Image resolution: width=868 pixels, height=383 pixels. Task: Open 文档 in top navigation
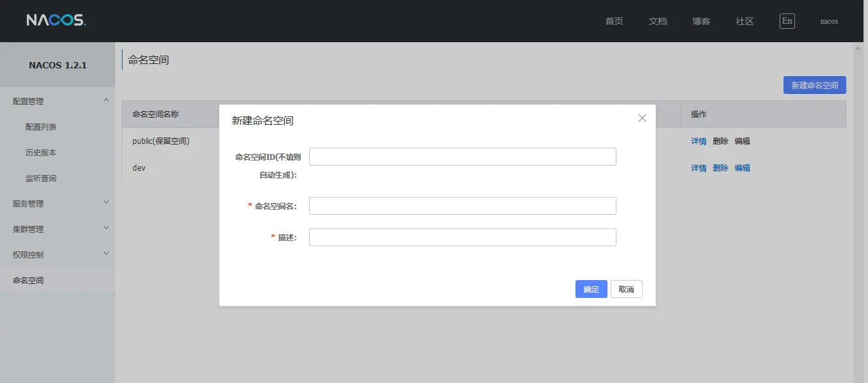coord(657,21)
